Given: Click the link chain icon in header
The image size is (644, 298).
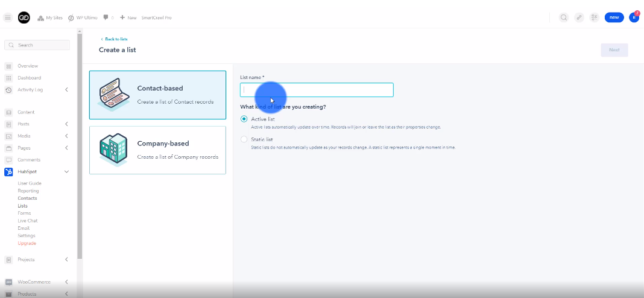Looking at the screenshot, I should click(x=579, y=17).
